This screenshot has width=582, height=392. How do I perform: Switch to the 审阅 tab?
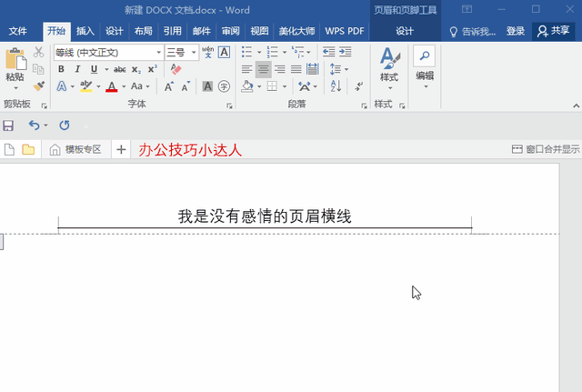tap(230, 31)
